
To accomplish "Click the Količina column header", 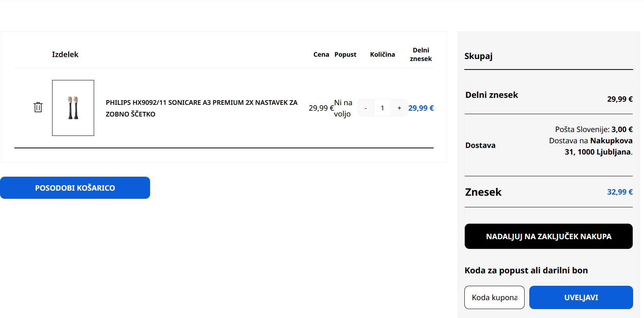I will tap(382, 54).
